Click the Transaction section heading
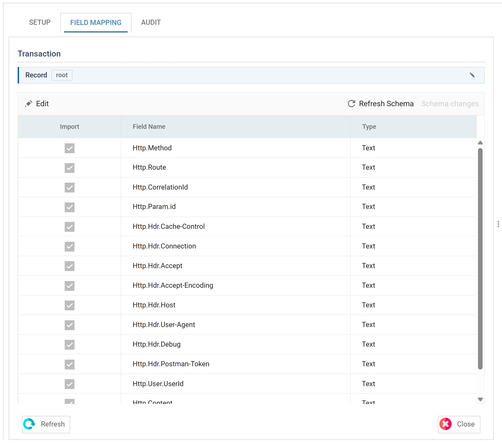 (x=39, y=54)
